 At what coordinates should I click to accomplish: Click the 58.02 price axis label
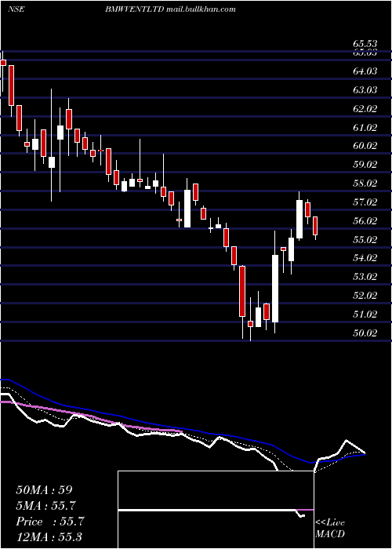pos(365,184)
